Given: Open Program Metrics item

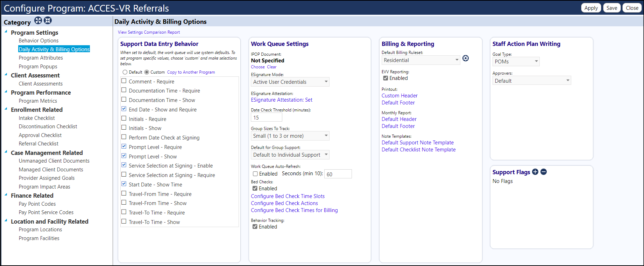Looking at the screenshot, I should pos(38,101).
